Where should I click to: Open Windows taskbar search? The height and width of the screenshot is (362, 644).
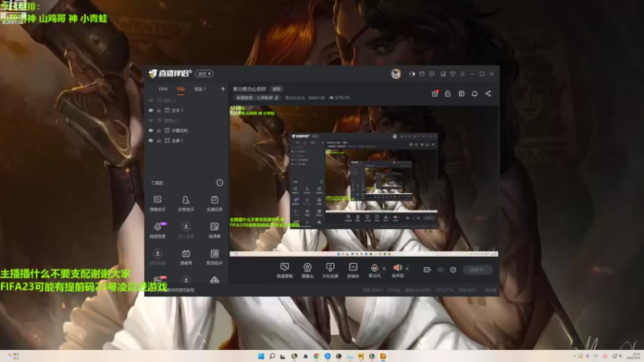pyautogui.click(x=272, y=356)
